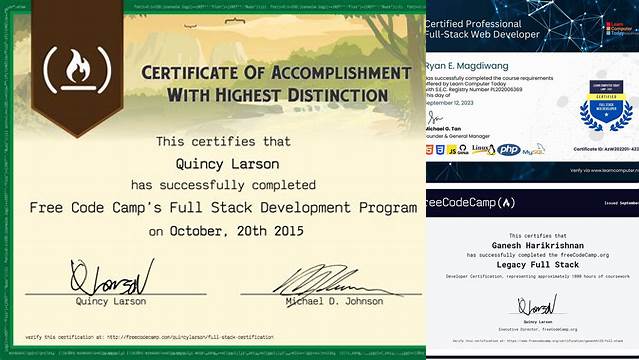Select the Legacy Full Stack certificate thumbnail

[532, 272]
